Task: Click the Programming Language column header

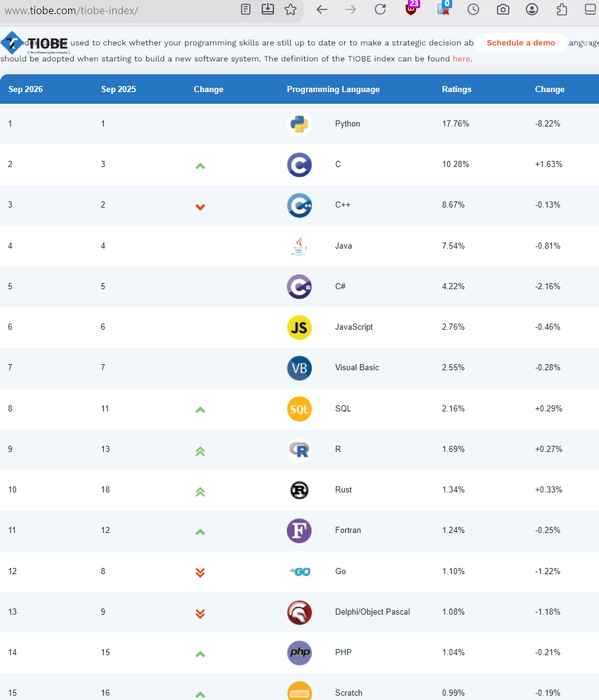Action: coord(333,89)
